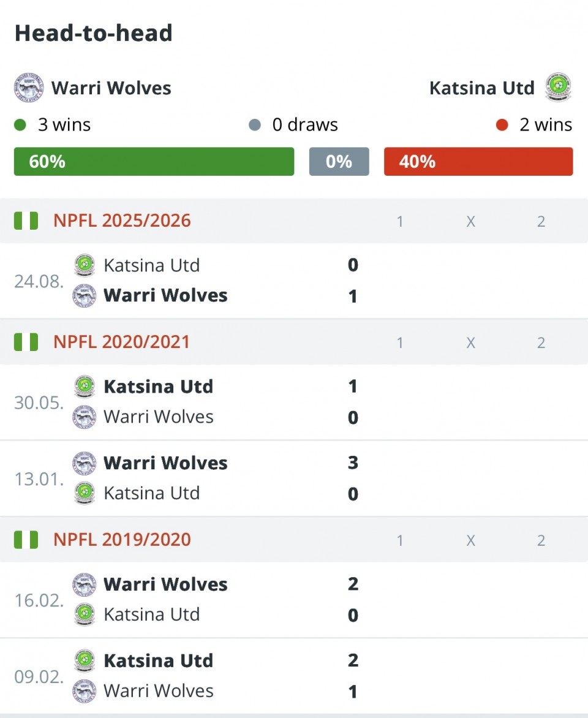588x718 pixels.
Task: Tap the Nigeria flag beside NPFL 2020/2021
Action: point(26,342)
